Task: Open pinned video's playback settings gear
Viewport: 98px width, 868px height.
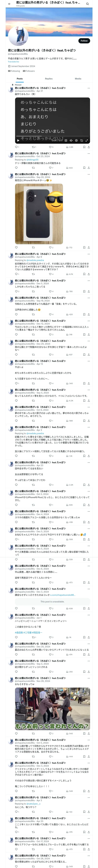Action: pyautogui.click(x=76, y=140)
